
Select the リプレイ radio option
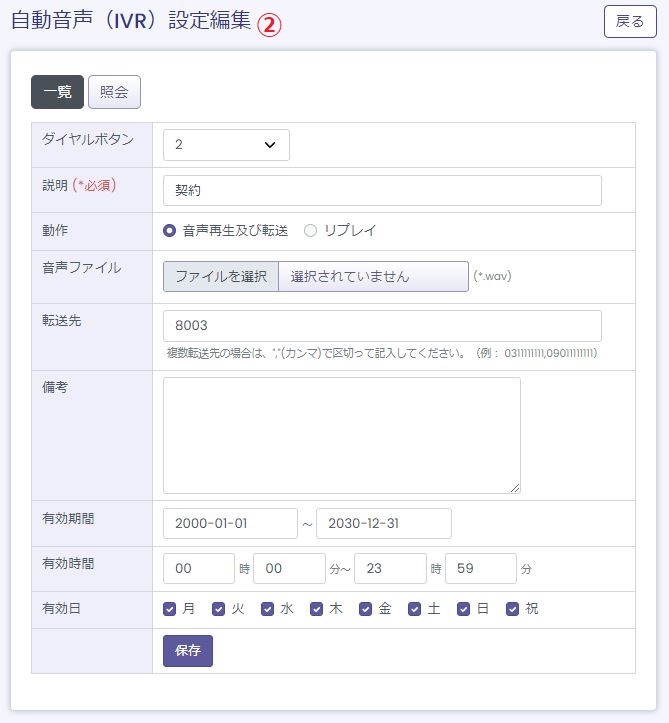310,231
